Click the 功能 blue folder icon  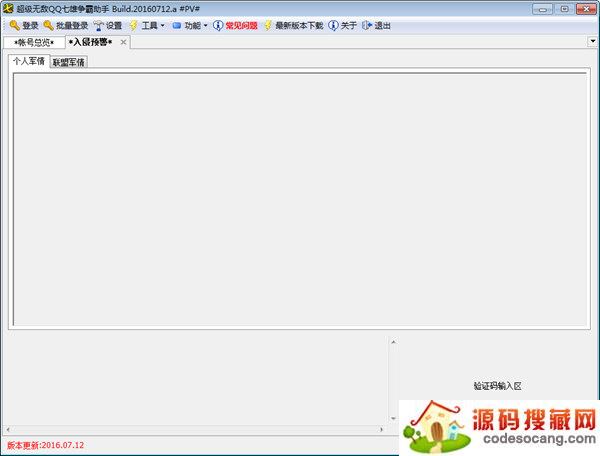176,26
